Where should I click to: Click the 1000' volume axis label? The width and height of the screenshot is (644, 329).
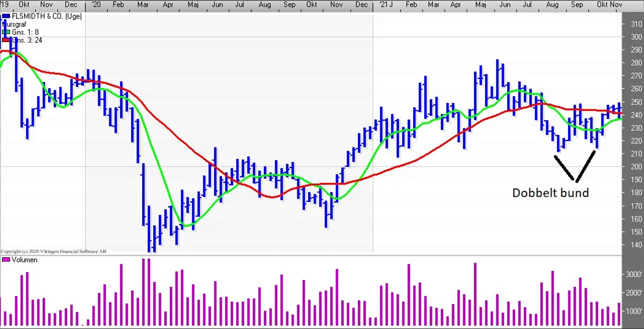point(634,312)
